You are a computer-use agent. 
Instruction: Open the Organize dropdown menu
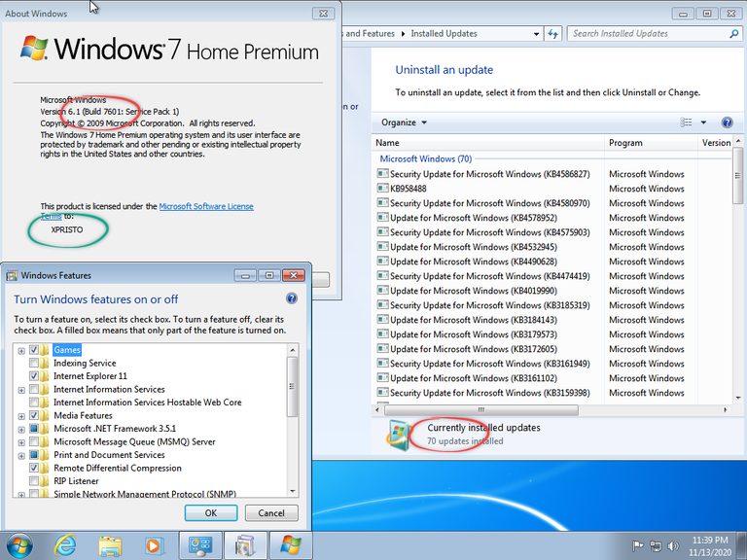pos(404,122)
